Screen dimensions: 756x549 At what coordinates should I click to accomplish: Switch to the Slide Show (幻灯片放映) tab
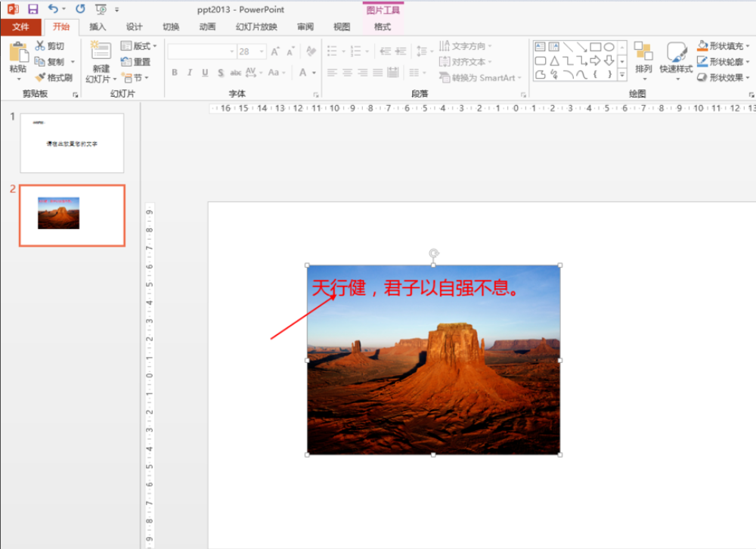coord(256,27)
